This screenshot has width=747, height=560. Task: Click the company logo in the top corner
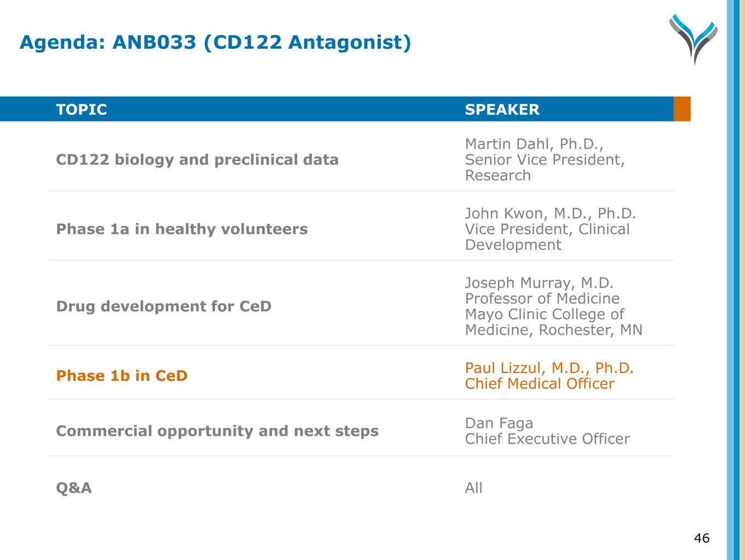pos(693,39)
